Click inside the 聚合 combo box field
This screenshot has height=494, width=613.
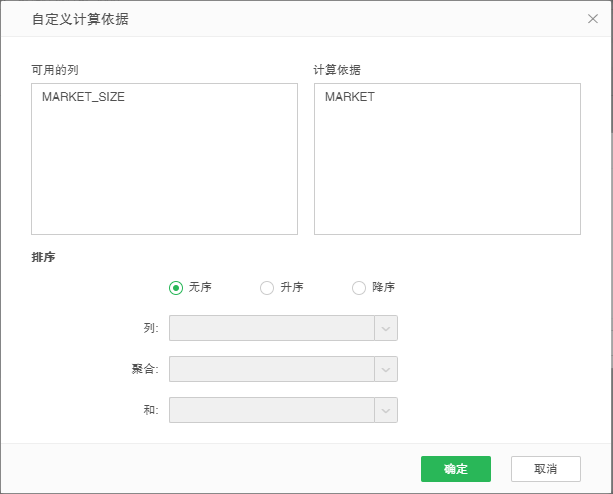click(271, 369)
